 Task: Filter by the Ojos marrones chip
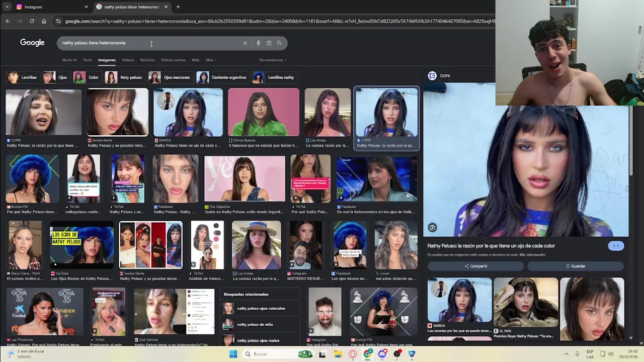click(170, 77)
